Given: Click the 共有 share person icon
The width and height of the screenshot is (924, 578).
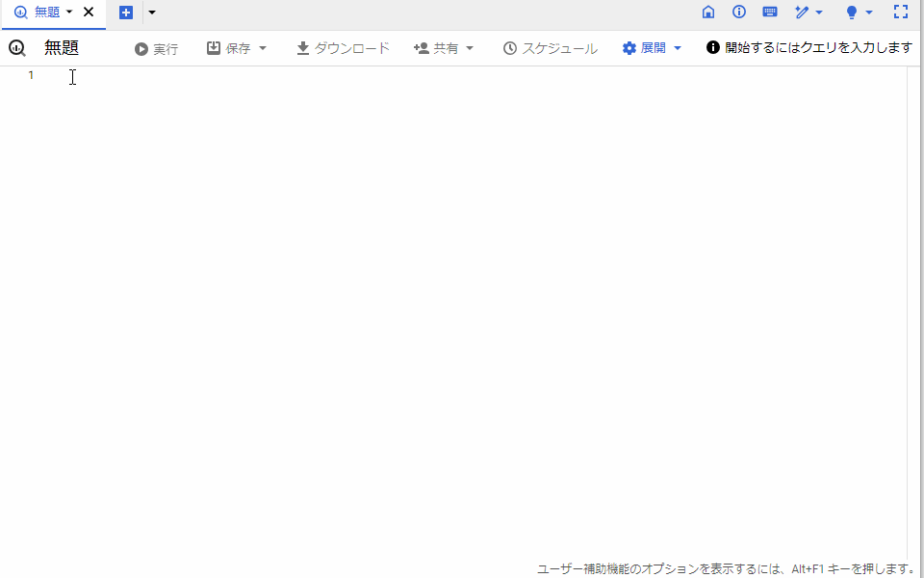Looking at the screenshot, I should click(420, 47).
